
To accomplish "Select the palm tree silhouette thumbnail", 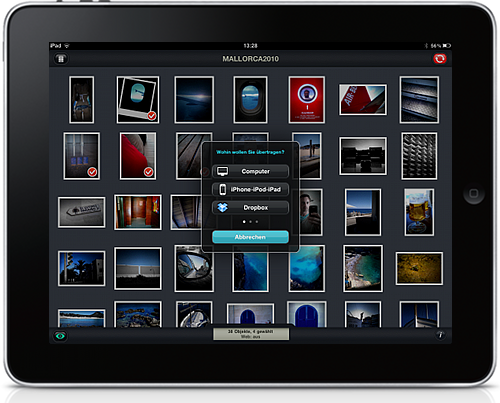I will point(82,269).
